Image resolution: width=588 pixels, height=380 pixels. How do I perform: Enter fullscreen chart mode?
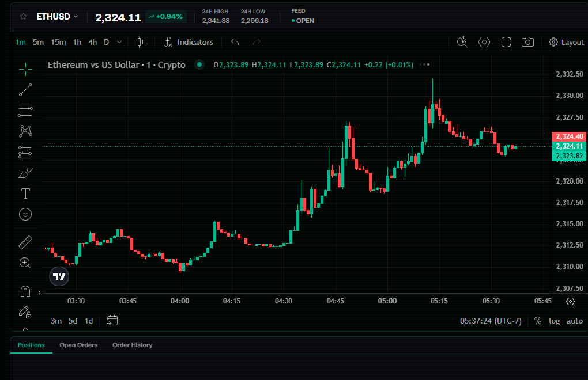point(506,42)
